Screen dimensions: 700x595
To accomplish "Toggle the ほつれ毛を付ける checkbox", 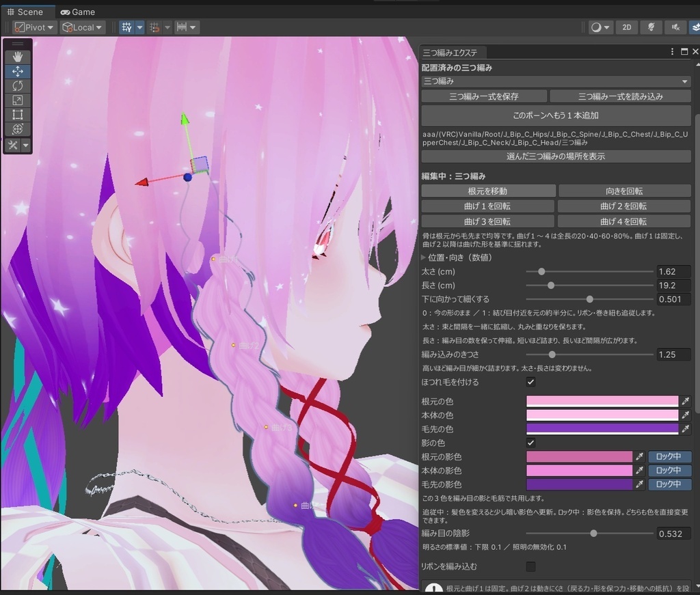I will tap(530, 383).
